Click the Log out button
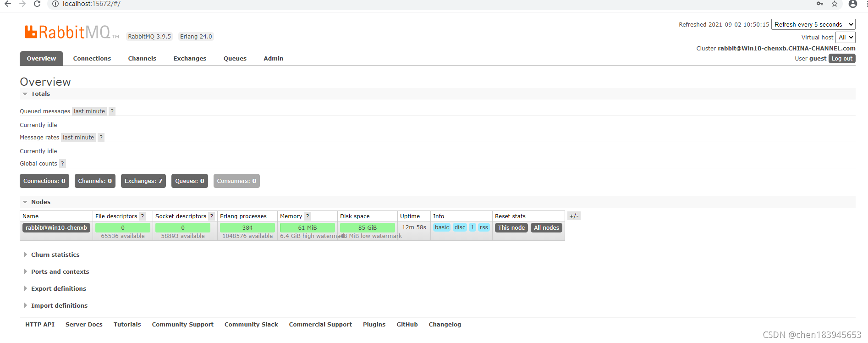The height and width of the screenshot is (343, 868). point(842,58)
